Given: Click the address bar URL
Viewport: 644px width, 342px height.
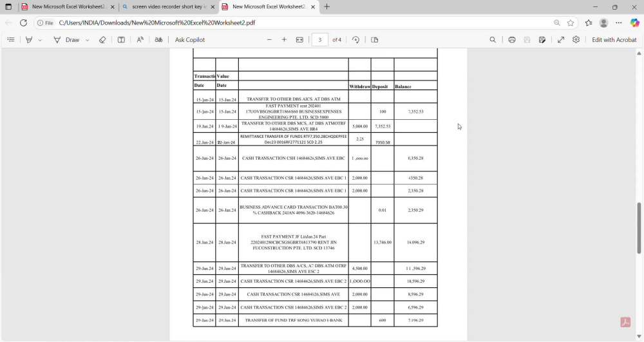Looking at the screenshot, I should point(157,23).
